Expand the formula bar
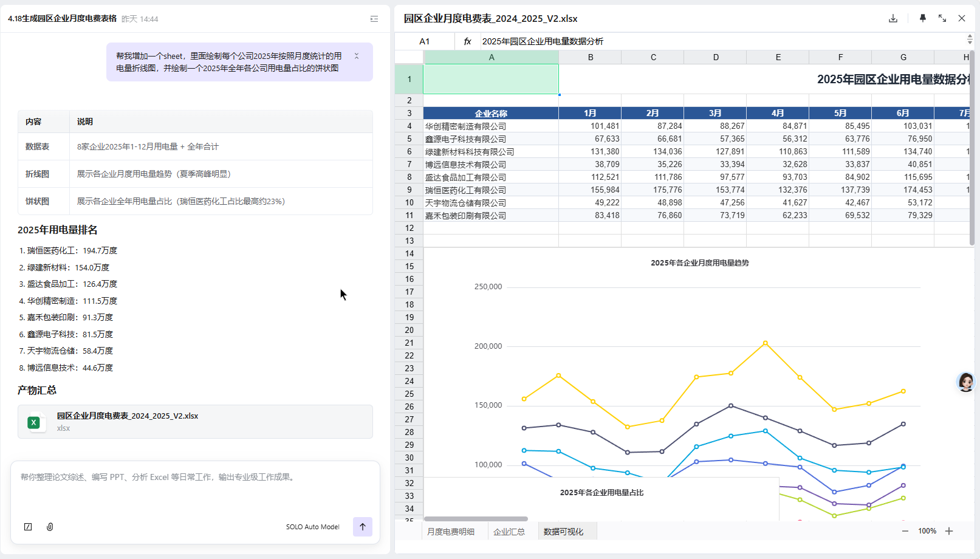This screenshot has width=980, height=559. [970, 41]
